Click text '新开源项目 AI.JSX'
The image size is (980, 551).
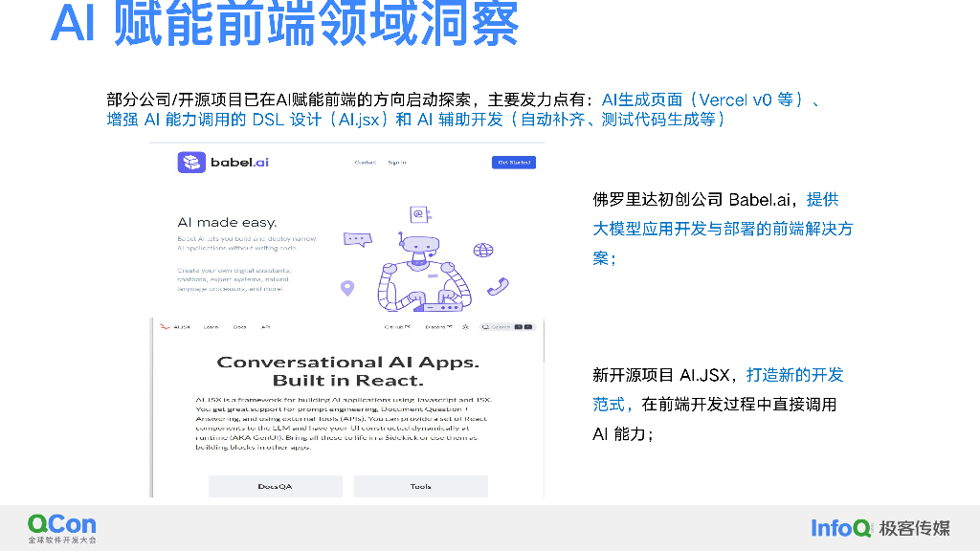click(x=660, y=375)
